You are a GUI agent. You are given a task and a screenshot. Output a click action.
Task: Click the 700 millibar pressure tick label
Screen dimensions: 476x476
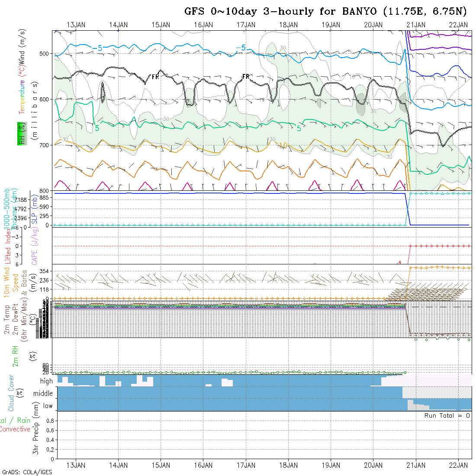(x=44, y=145)
